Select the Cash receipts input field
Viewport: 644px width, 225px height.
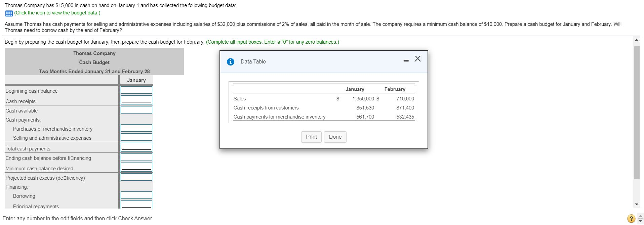[136, 100]
